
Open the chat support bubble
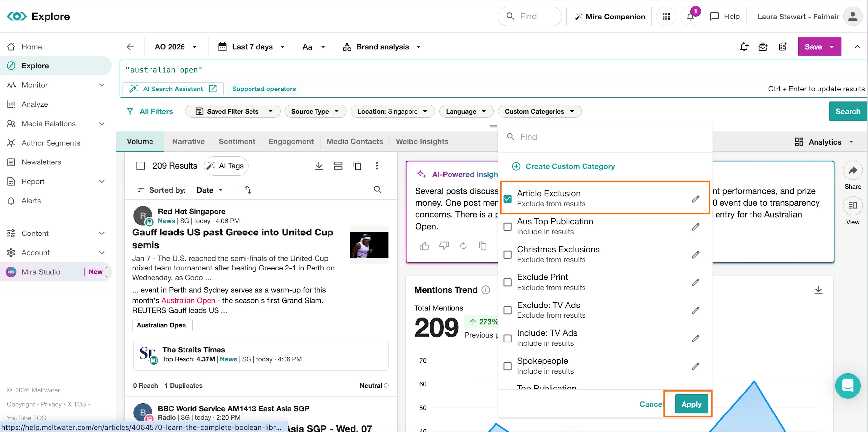pos(848,385)
